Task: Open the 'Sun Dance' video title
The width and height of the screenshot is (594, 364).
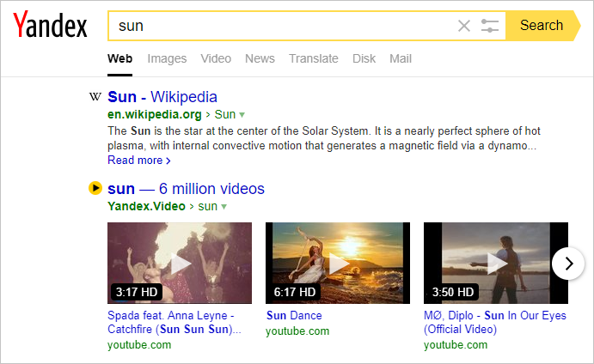Action: (x=294, y=315)
